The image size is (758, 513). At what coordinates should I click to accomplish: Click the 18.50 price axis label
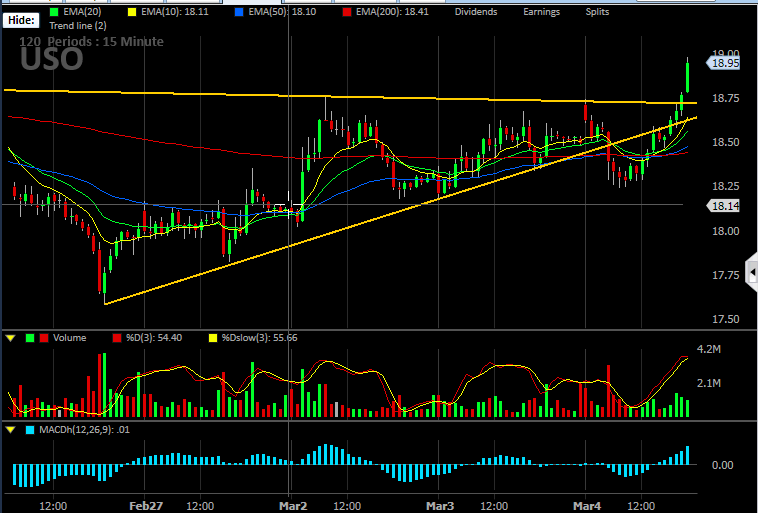(x=726, y=143)
